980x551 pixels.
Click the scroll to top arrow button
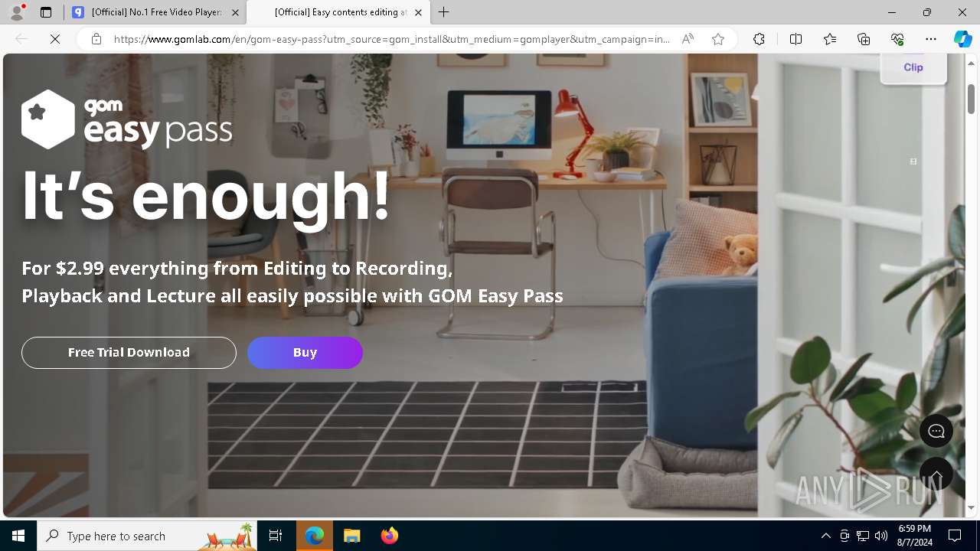[936, 474]
